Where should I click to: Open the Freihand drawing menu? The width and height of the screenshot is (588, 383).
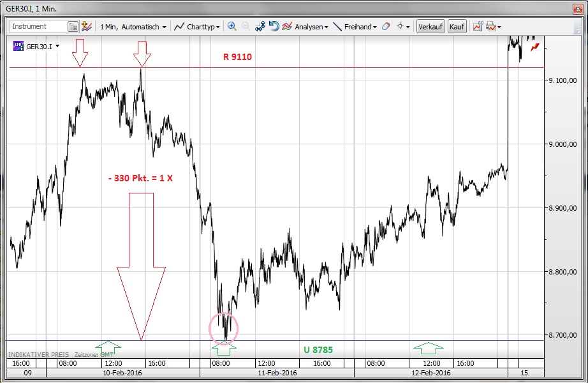coord(355,27)
